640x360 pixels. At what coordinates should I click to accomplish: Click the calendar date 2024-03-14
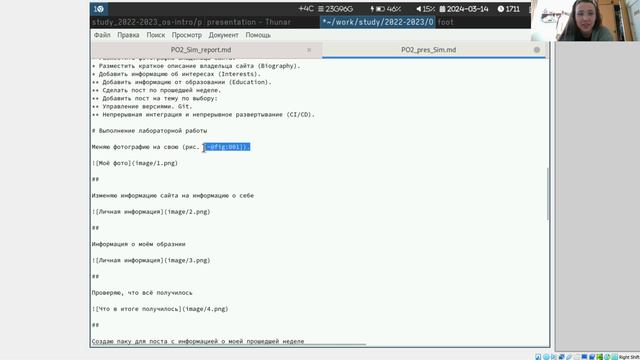pos(464,9)
